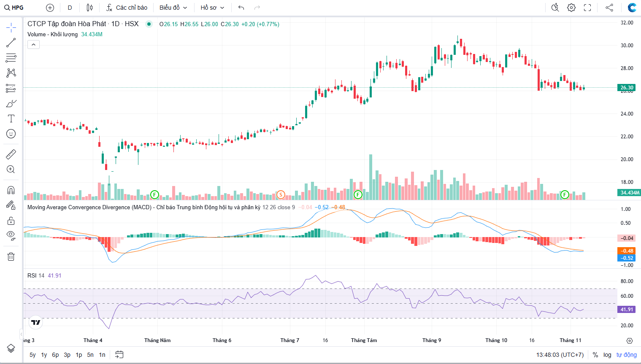Open the emoji icons tool
641x364 pixels.
11,134
